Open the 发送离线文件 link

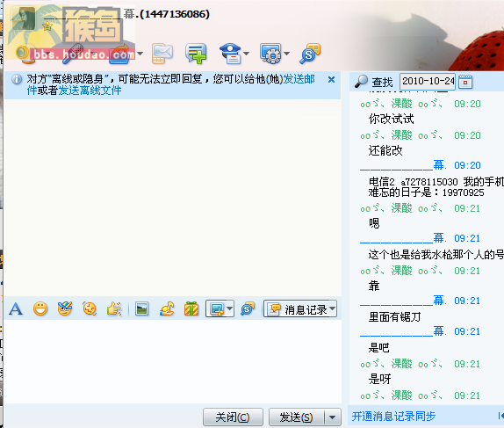tap(90, 91)
